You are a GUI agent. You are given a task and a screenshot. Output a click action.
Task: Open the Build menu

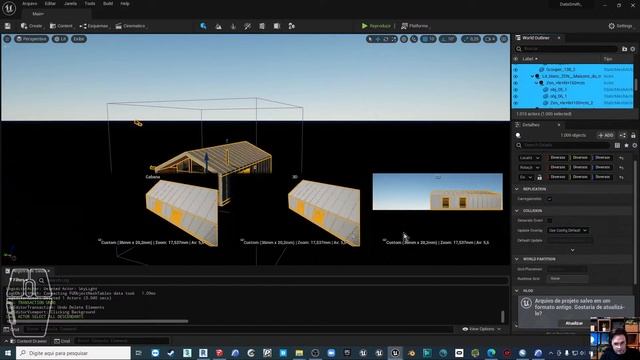[108, 4]
